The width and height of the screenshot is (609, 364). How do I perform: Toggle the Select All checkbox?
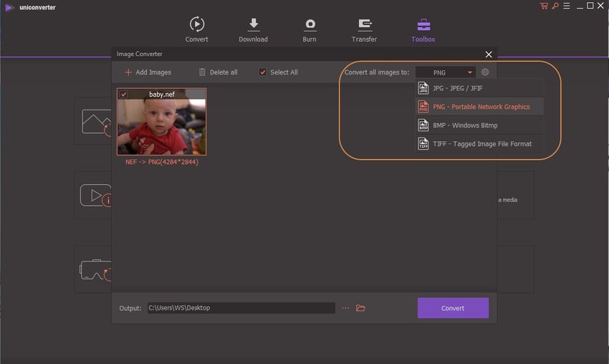(x=262, y=72)
